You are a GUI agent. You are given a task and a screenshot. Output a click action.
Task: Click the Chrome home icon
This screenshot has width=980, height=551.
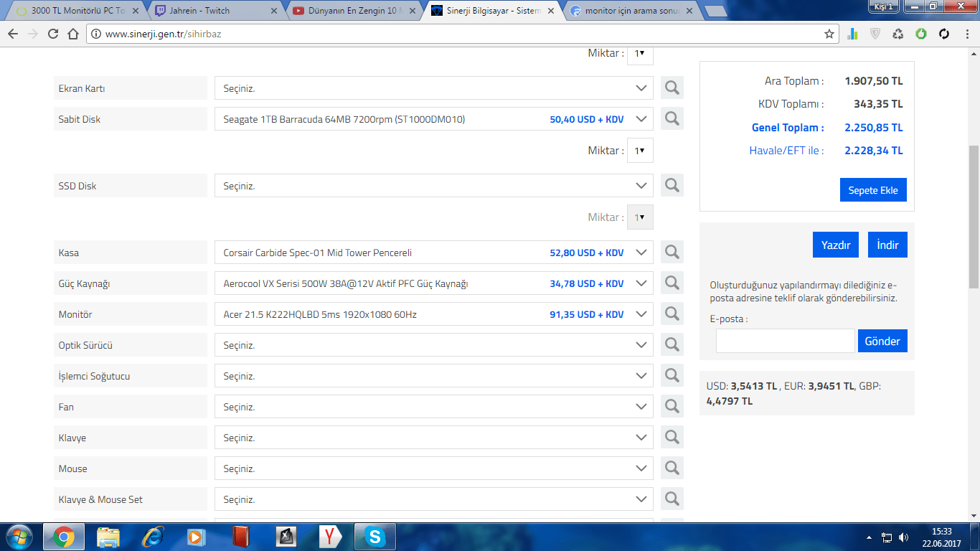73,34
